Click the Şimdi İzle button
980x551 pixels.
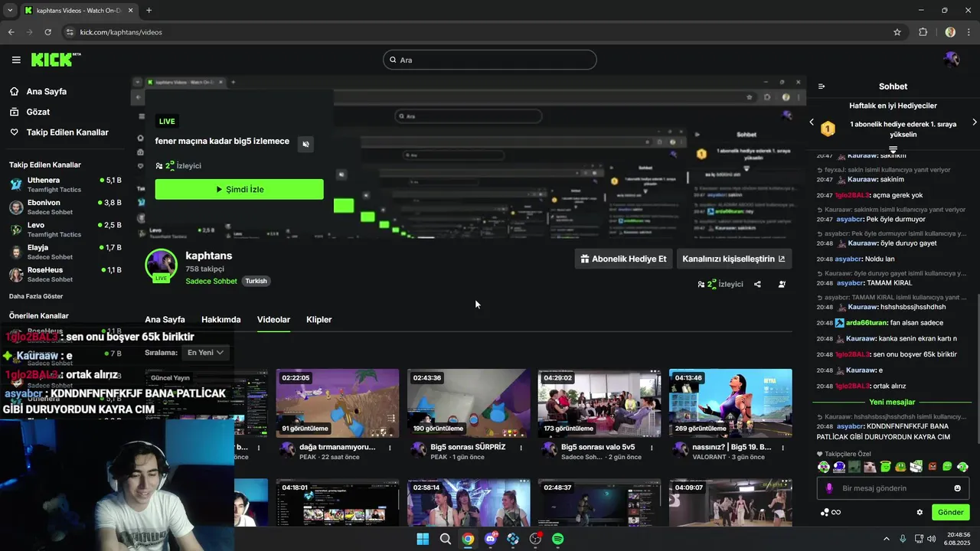coord(239,189)
